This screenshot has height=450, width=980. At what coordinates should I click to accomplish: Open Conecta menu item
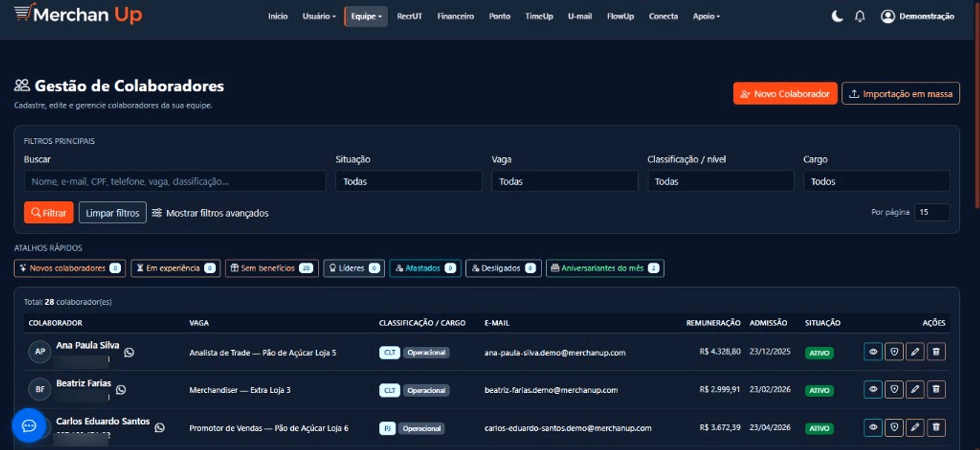tap(663, 16)
